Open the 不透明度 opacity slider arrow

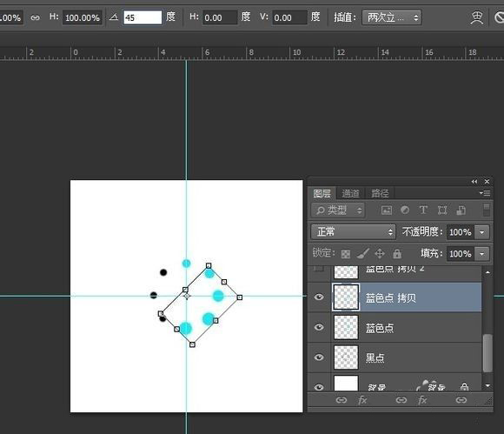[x=481, y=232]
